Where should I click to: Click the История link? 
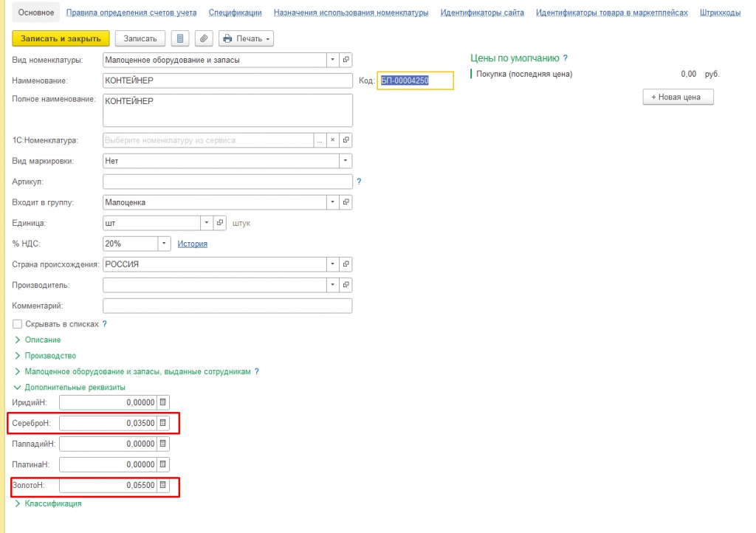click(192, 244)
